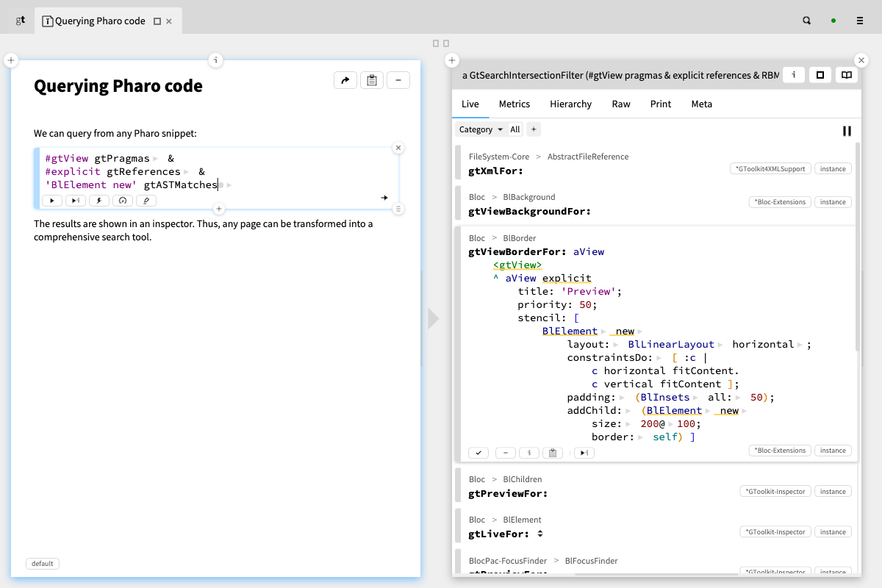Click instance tag on gtXmlFor: row
The height and width of the screenshot is (588, 882).
[x=833, y=168]
